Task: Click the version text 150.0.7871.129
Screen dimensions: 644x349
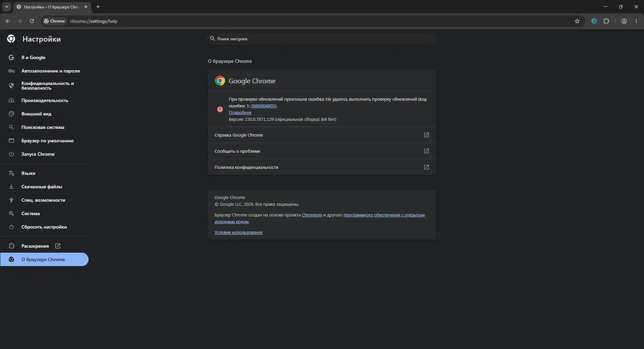Action: point(259,119)
